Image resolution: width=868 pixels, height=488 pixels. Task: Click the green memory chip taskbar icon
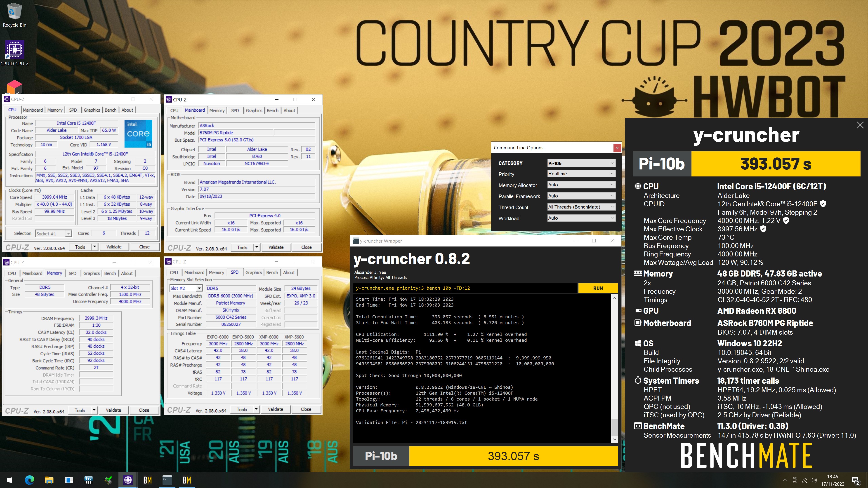point(108,480)
